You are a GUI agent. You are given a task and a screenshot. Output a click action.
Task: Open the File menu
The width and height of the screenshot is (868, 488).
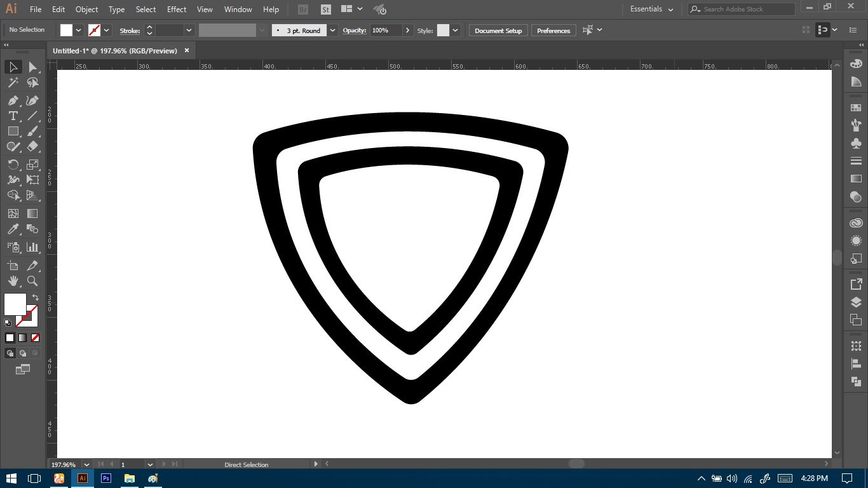36,10
